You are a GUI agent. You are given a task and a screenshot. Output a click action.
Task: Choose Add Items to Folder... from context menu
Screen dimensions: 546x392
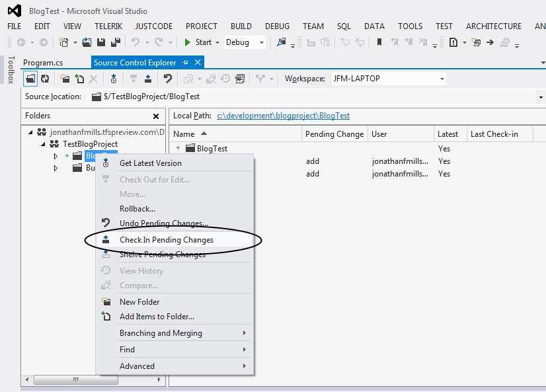pos(176,317)
